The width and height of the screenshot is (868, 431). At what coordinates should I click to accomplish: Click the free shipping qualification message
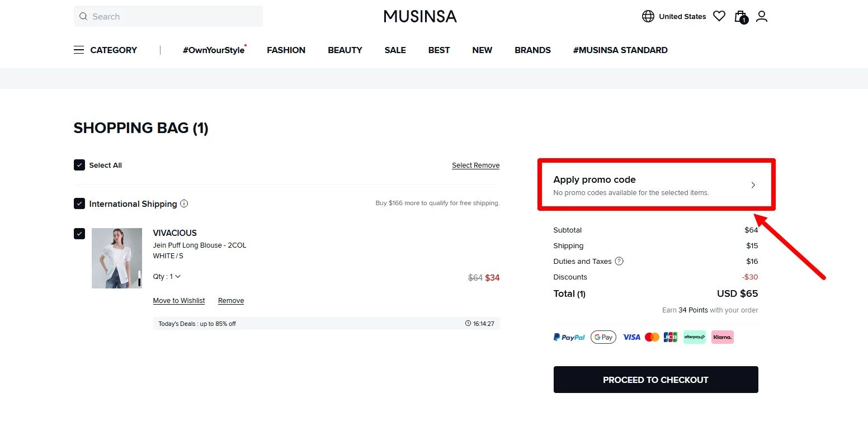437,203
